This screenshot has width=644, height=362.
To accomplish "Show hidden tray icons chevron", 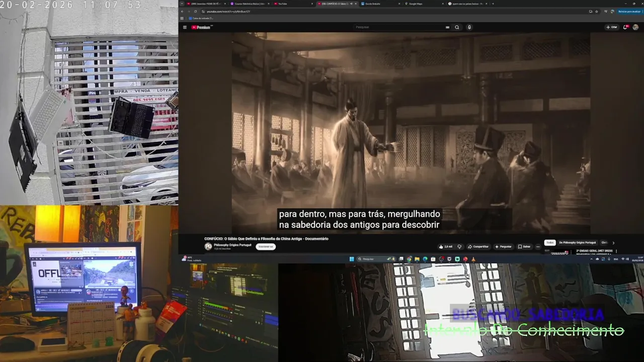I will (x=591, y=259).
